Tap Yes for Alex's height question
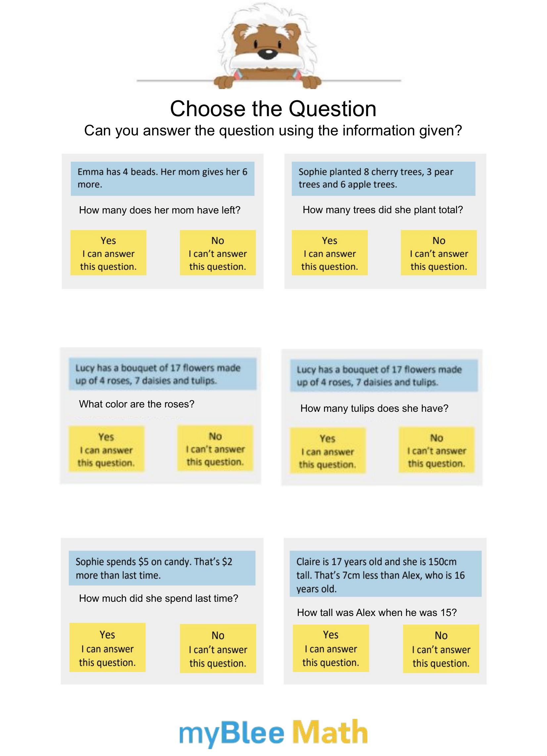Viewport: 547px width, 756px height. (331, 648)
